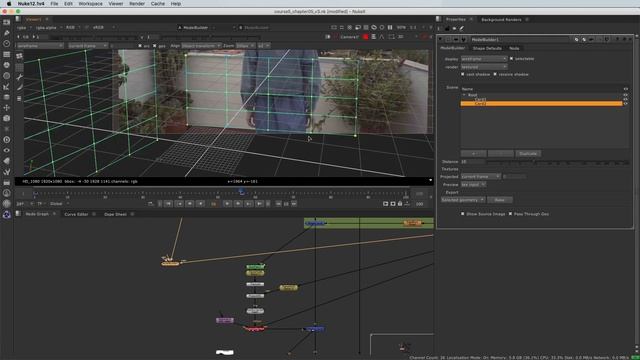Open the Workspace menu
Image resolution: width=640 pixels, height=360 pixels.
(x=90, y=4)
